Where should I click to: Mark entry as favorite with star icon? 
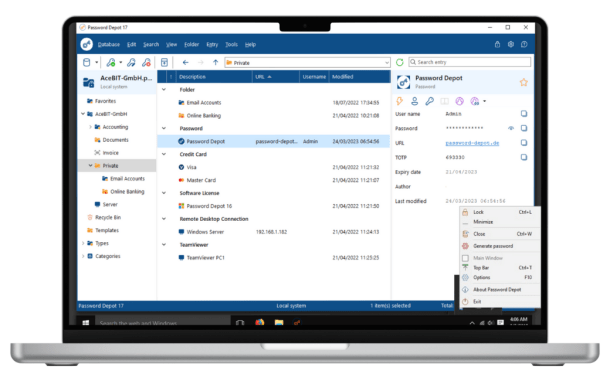click(x=524, y=82)
